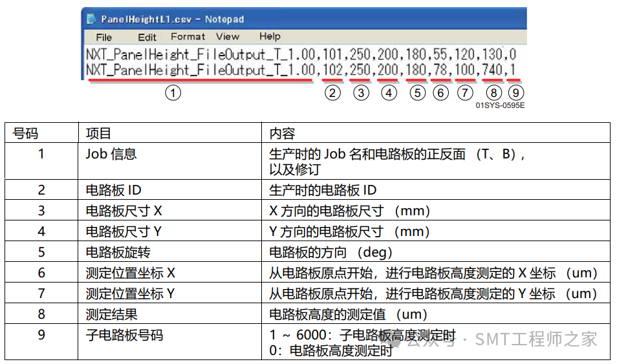
Task: Click the cell X 方向的电路板尺寸 (mm)
Action: coord(436,211)
